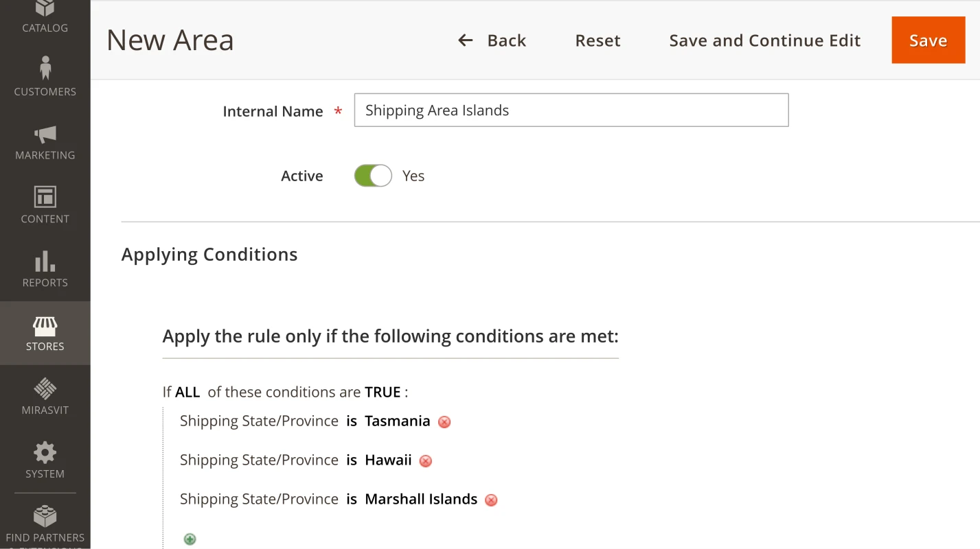Open the Mirasvit menu icon
This screenshot has height=549, width=980.
45,389
